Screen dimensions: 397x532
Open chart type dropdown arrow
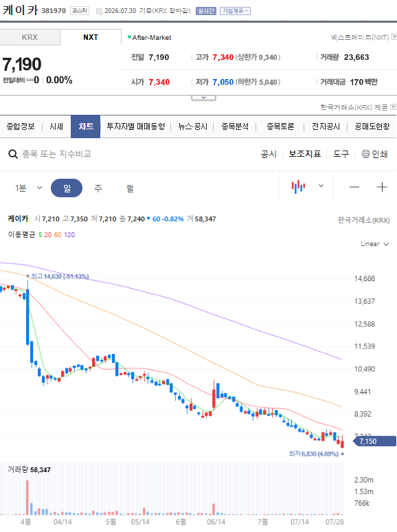321,186
